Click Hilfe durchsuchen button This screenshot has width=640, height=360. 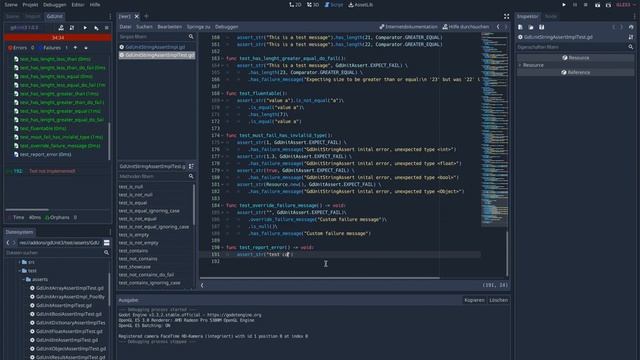[466, 27]
